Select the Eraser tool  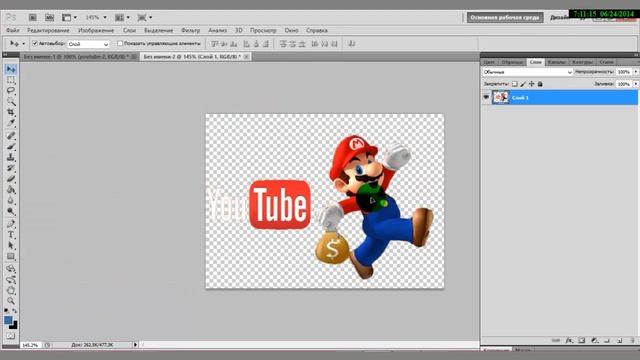pos(11,178)
